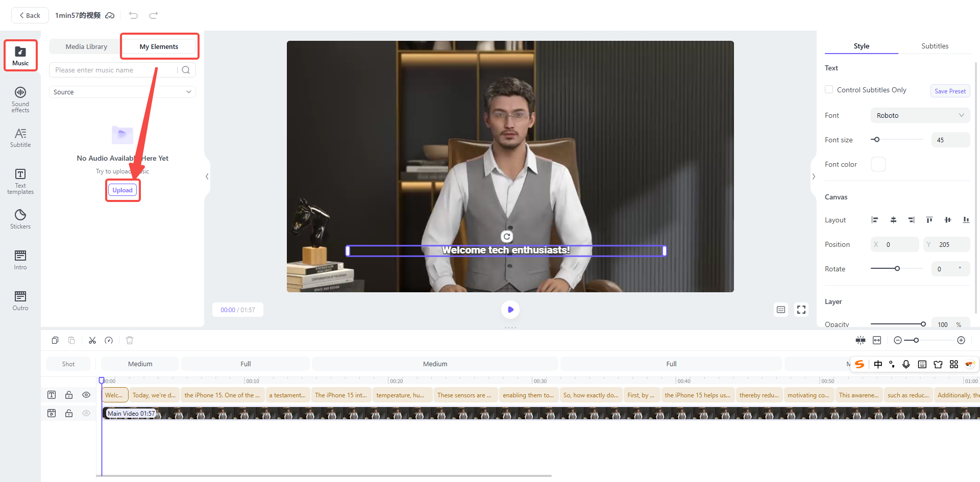The width and height of the screenshot is (980, 482).
Task: Switch to Media Library tab
Action: [86, 46]
